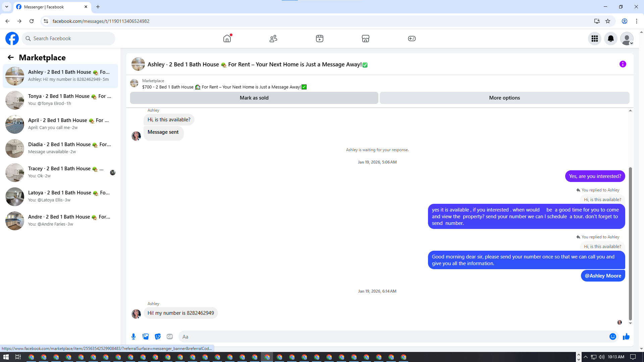The height and width of the screenshot is (362, 644).
Task: Open conversation information purple icon
Action: [x=623, y=64]
